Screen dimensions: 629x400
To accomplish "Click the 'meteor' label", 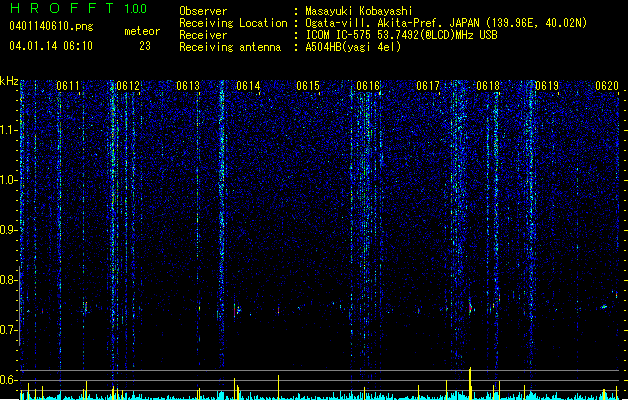I will [142, 31].
